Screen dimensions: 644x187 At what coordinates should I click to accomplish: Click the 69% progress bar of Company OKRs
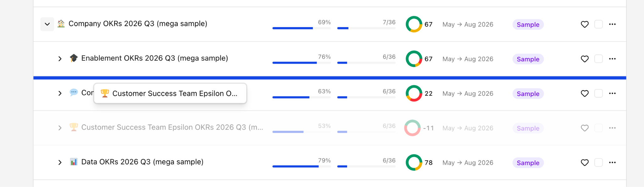[x=302, y=28]
